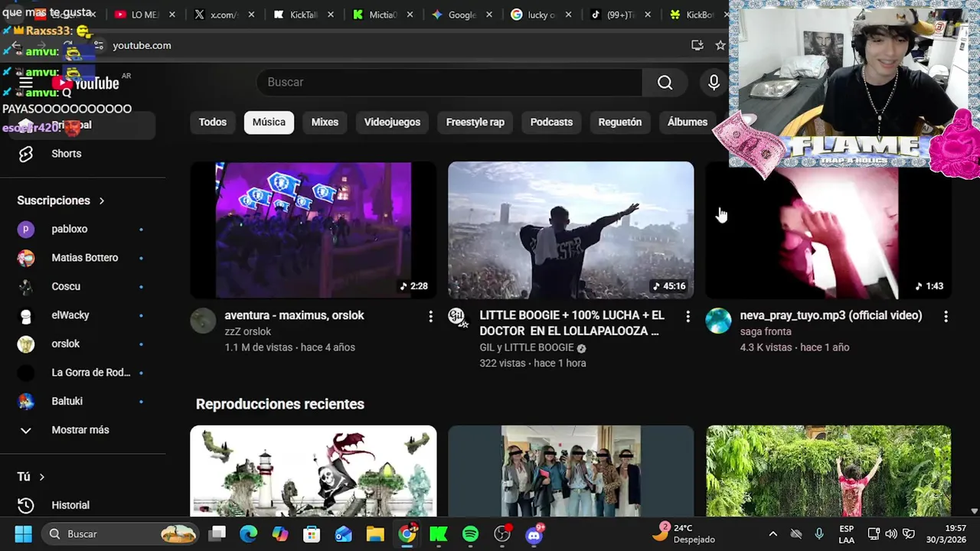Expand the Suscripciones section arrow
The image size is (980, 551).
pyautogui.click(x=101, y=201)
